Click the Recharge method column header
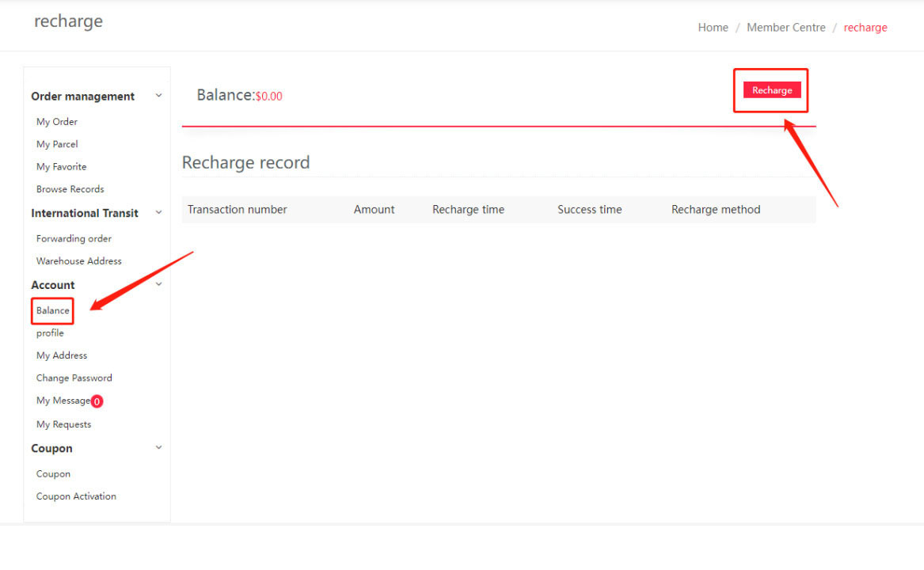The height and width of the screenshot is (570, 924). pos(716,209)
